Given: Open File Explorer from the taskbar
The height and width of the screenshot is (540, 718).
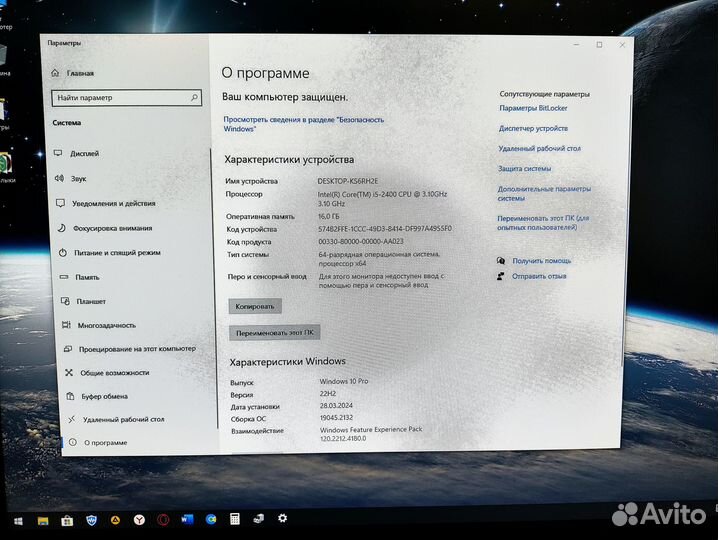Looking at the screenshot, I should (x=43, y=521).
